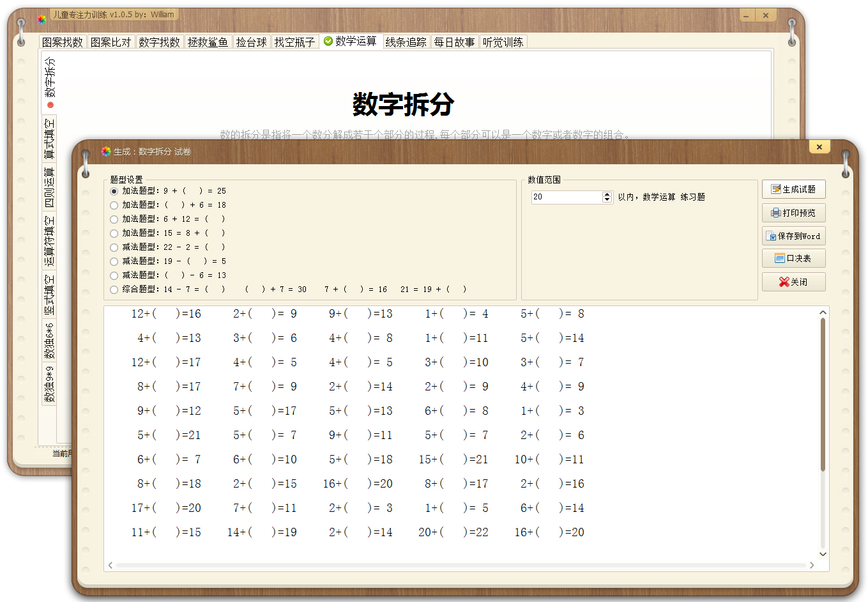The image size is (868, 602).
Task: Click the printer icon on 打印预览 button
Action: [776, 213]
